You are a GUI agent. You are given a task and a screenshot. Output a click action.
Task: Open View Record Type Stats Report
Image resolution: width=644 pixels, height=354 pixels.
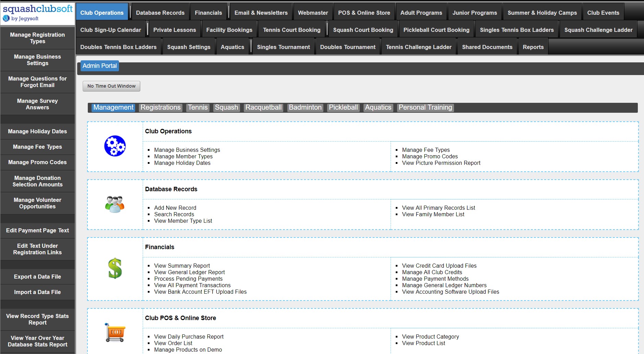coord(37,319)
